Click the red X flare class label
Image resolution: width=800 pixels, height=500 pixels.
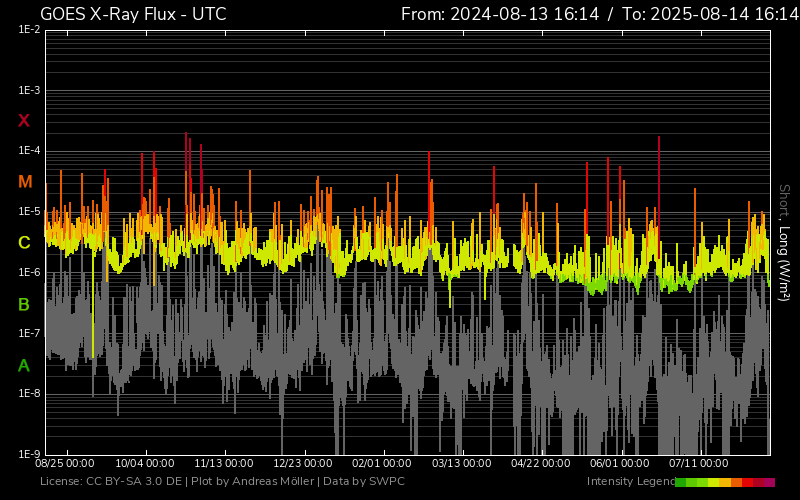(x=24, y=121)
